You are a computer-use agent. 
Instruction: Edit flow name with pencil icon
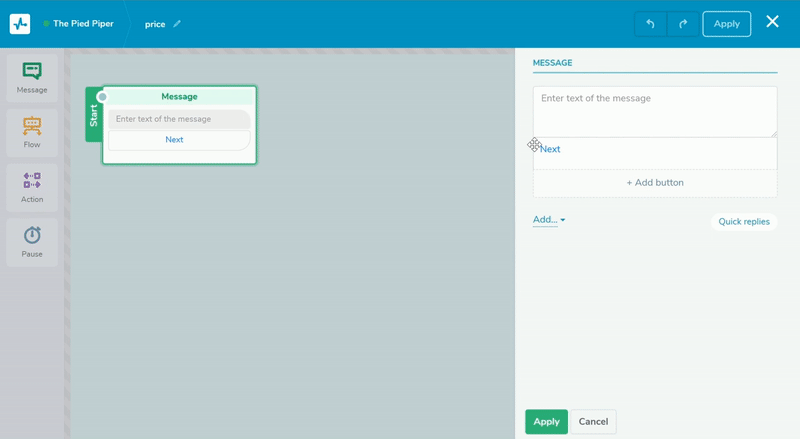(x=177, y=24)
